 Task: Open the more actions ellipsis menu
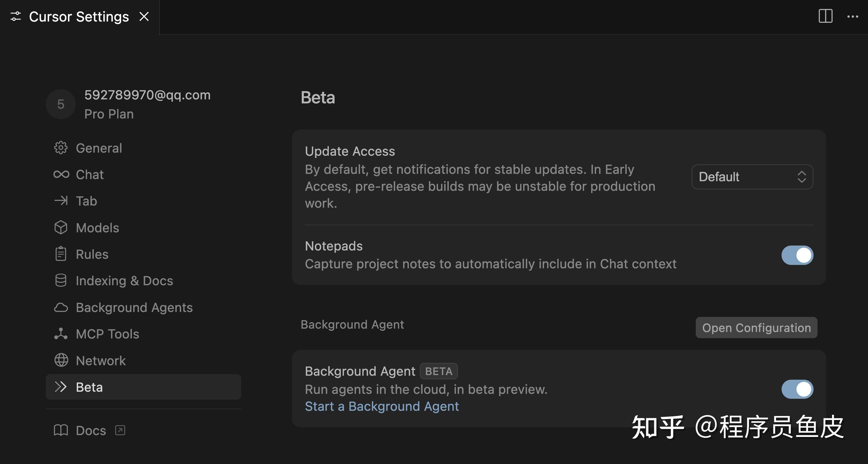tap(853, 17)
